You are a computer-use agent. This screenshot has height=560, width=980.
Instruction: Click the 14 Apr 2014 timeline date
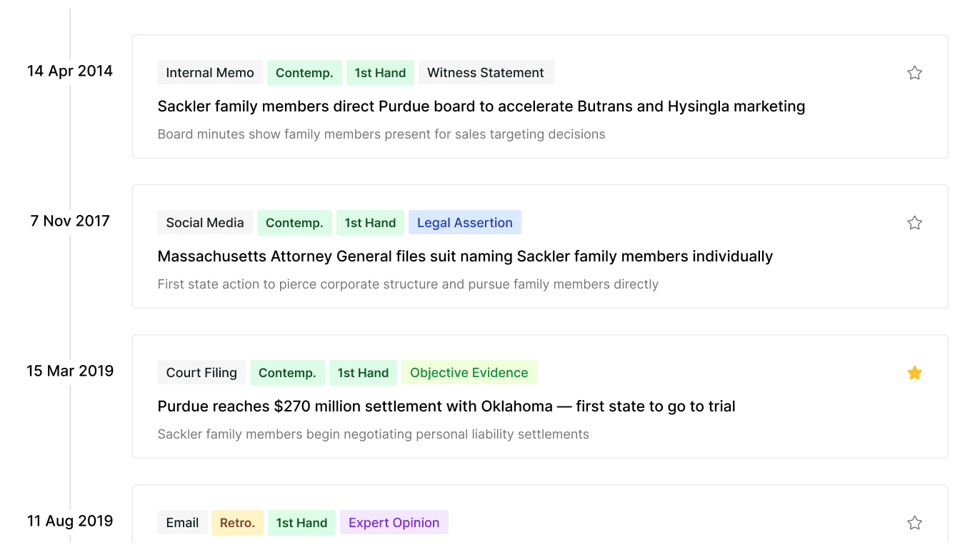pyautogui.click(x=70, y=71)
